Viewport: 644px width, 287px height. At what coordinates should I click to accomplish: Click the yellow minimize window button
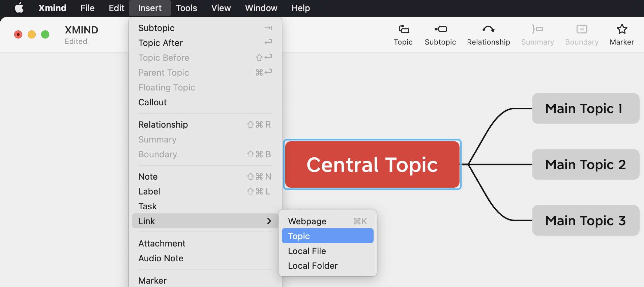tap(32, 34)
